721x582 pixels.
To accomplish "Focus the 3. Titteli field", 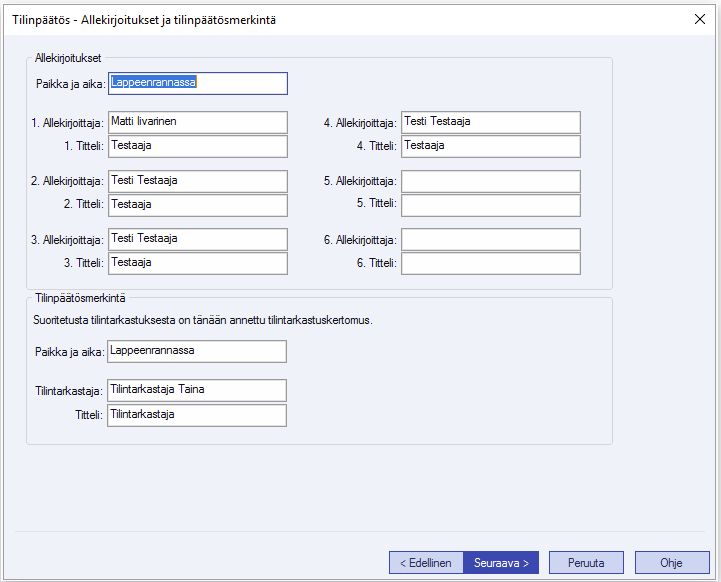I will pos(197,263).
